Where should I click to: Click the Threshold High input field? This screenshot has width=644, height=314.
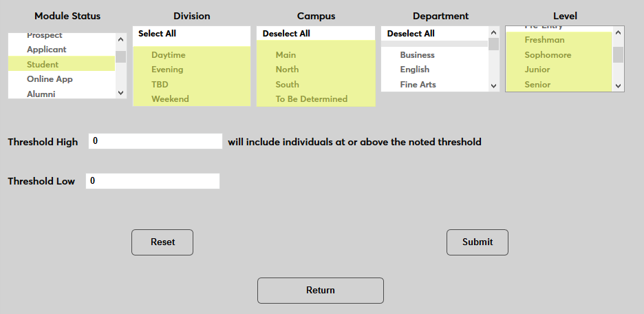pyautogui.click(x=155, y=141)
